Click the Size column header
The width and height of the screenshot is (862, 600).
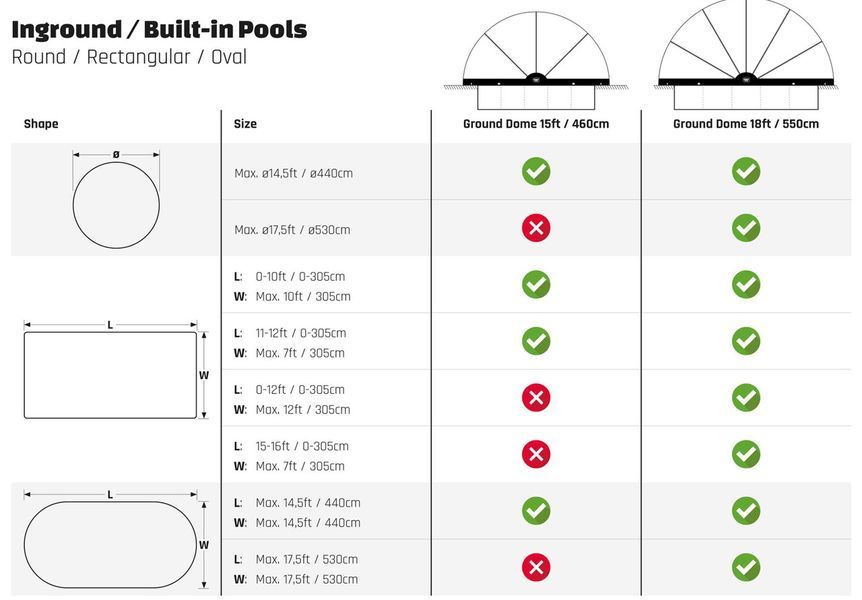coord(245,124)
